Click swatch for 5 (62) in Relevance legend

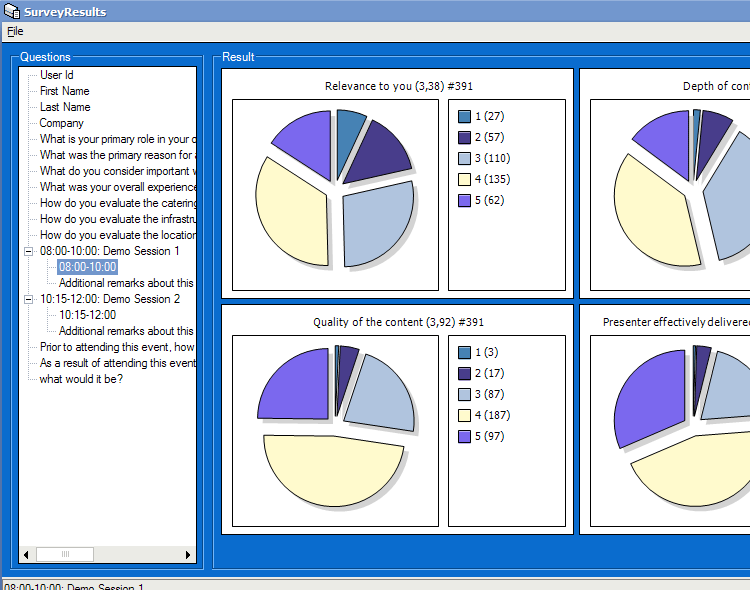464,200
